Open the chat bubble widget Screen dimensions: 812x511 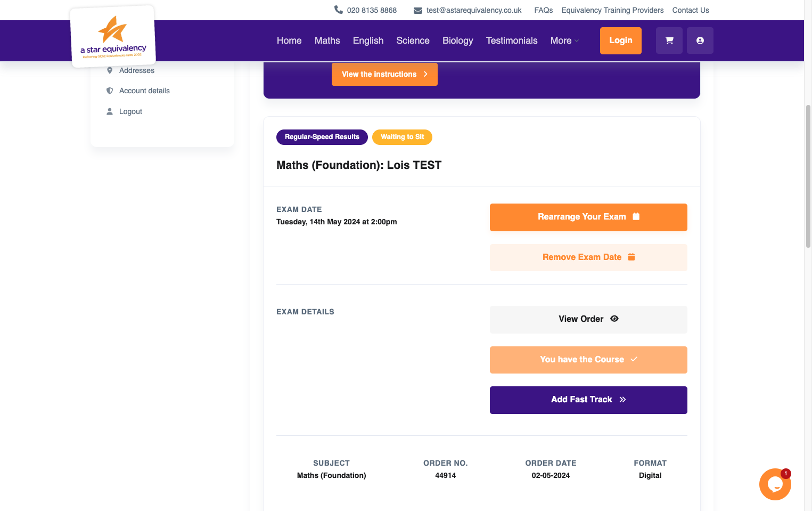(x=775, y=484)
